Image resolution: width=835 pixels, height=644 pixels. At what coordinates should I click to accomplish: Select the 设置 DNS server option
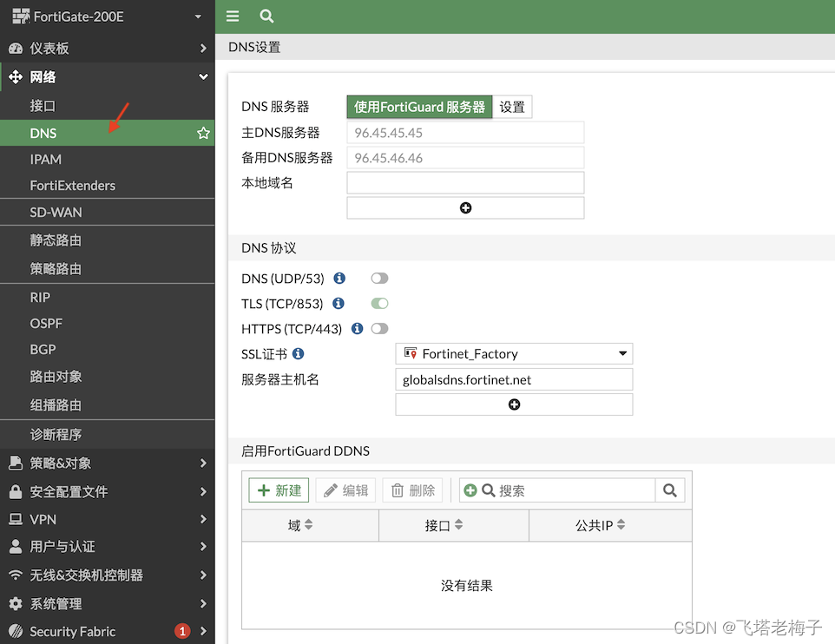[512, 107]
